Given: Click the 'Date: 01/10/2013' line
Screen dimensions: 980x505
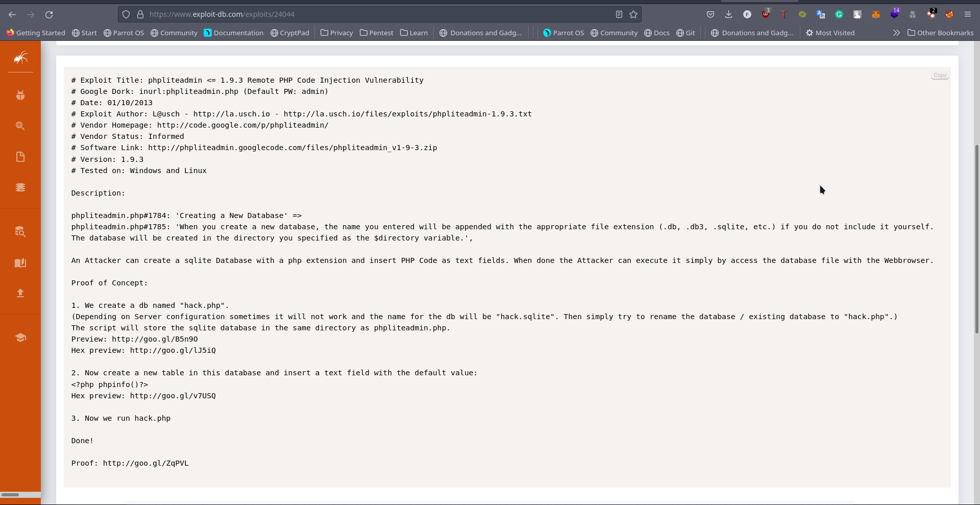Looking at the screenshot, I should (x=112, y=103).
